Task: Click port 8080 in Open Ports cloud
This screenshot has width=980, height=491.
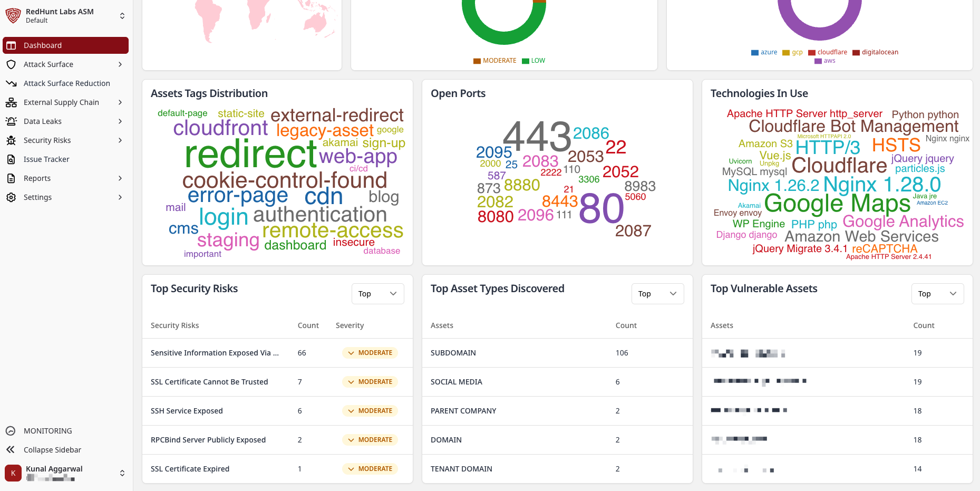Action: 496,217
